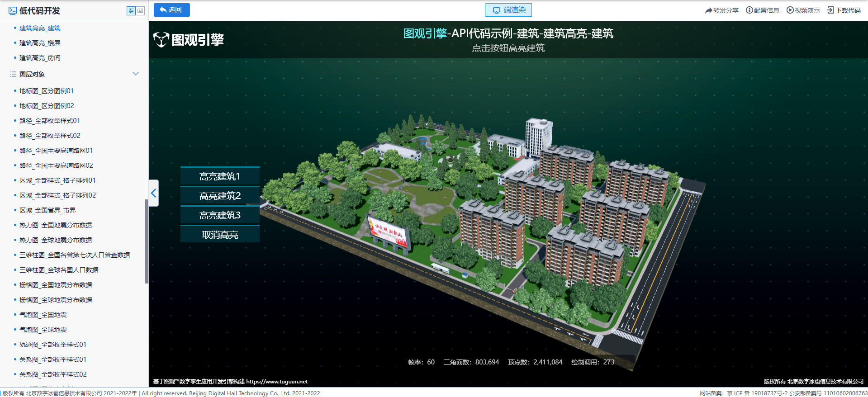Open 建筑高亮_房间 example
The image size is (868, 397).
[40, 58]
